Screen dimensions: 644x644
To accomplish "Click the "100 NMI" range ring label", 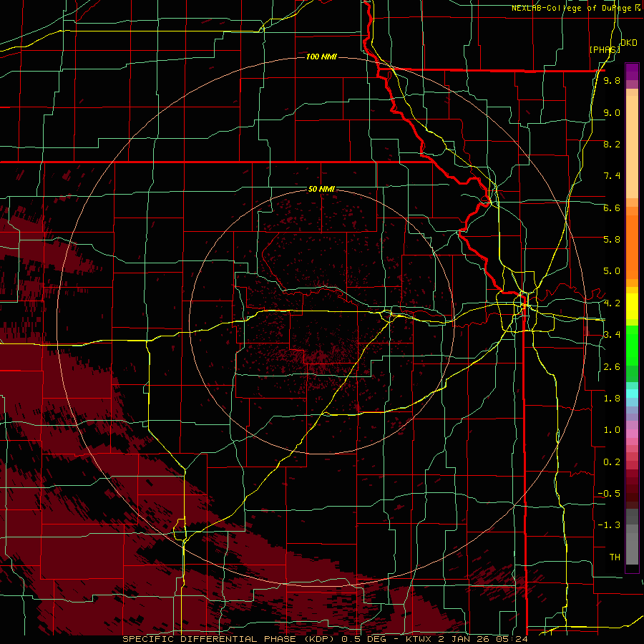I will pyautogui.click(x=321, y=57).
